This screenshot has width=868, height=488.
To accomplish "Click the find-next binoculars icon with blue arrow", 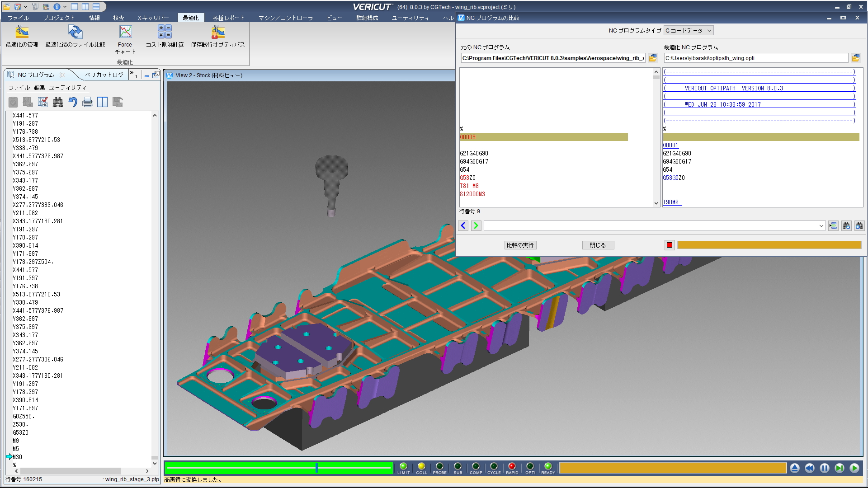I will tap(846, 225).
